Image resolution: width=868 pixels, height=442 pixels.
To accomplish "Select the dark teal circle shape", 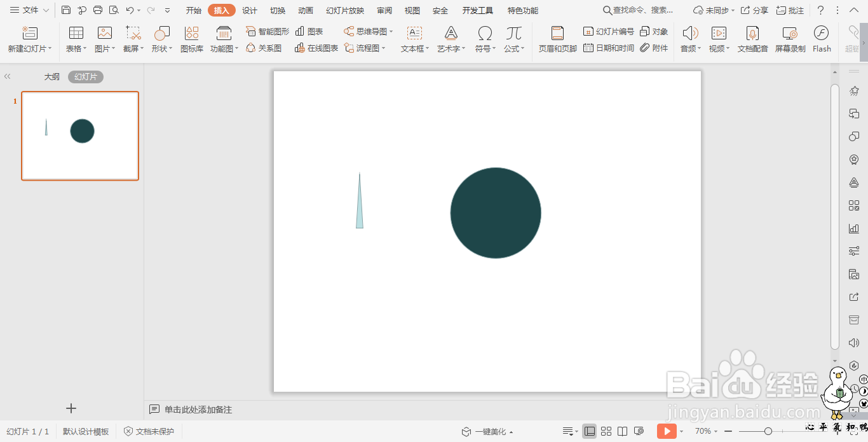I will pos(496,213).
